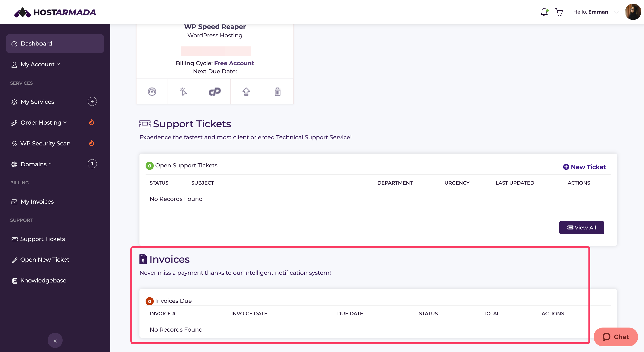
Task: Click the URGENCY column header
Action: click(457, 183)
